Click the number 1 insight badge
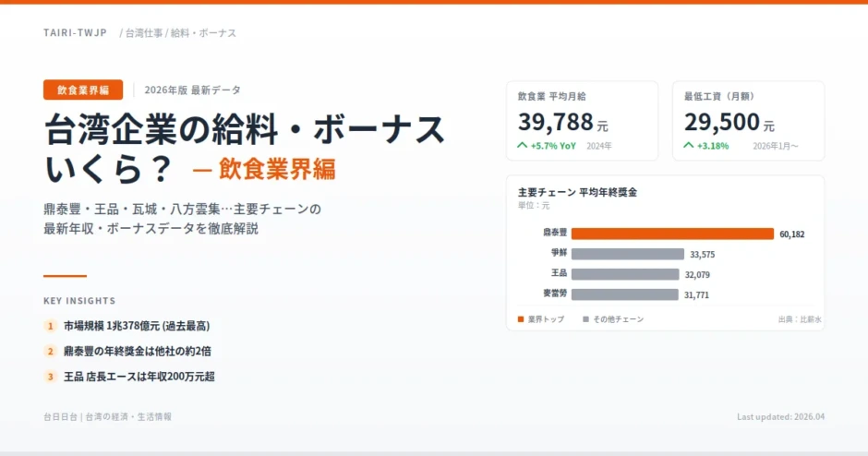Screen dimensions: 868x456 point(50,326)
